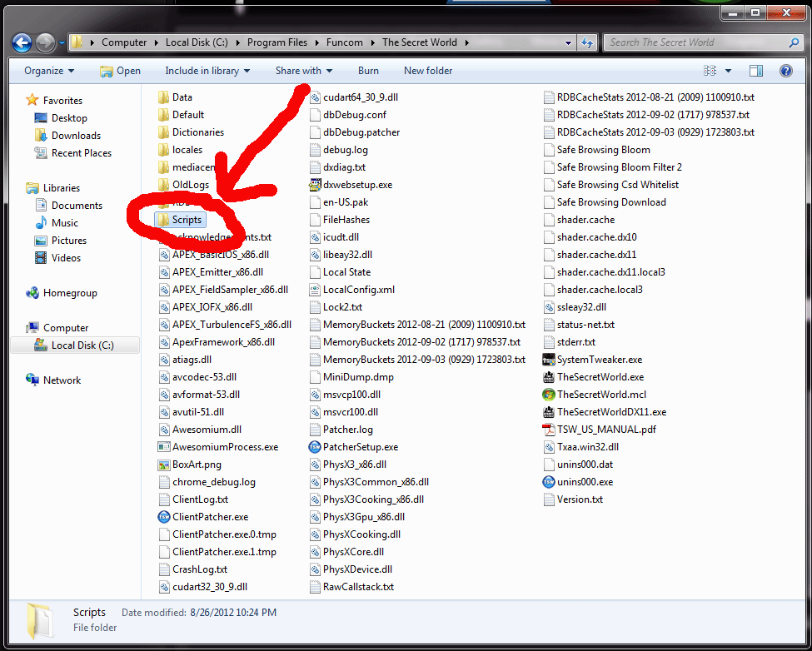Open the Organize dropdown menu
This screenshot has height=651, width=812.
click(x=49, y=71)
